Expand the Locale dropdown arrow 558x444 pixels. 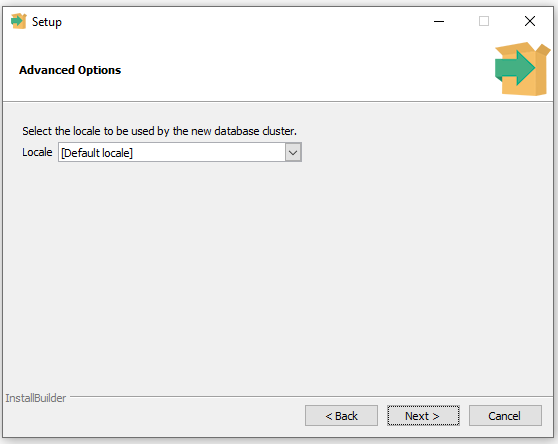[293, 153]
